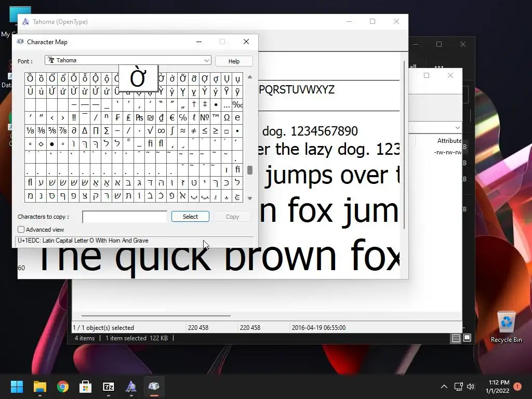Pick the new sheqel ₪ sign cell
532x399 pixels.
tap(150, 117)
